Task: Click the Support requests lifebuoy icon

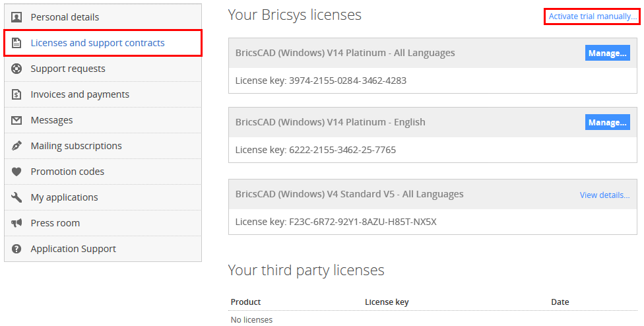Action: click(x=16, y=69)
